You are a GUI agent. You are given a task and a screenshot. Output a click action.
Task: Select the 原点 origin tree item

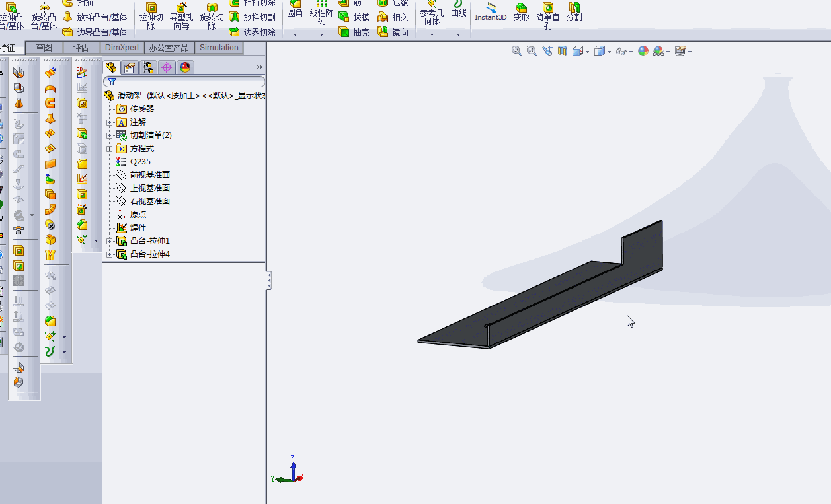click(x=132, y=215)
